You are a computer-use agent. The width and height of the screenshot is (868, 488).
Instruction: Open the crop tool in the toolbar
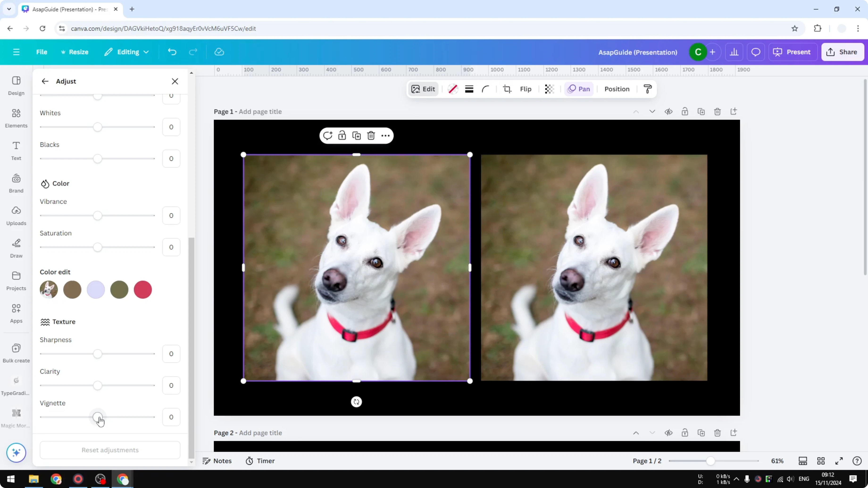click(x=507, y=89)
